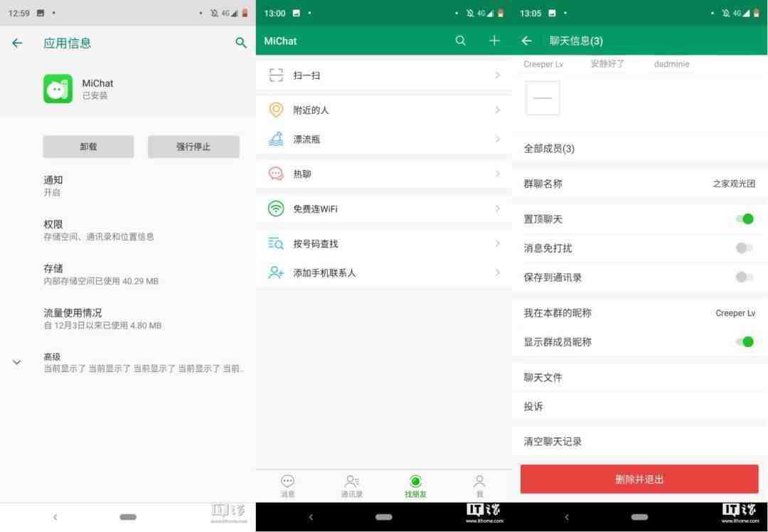This screenshot has height=532, width=768.
Task: Toggle off 置顶聊天 switch
Action: (745, 219)
